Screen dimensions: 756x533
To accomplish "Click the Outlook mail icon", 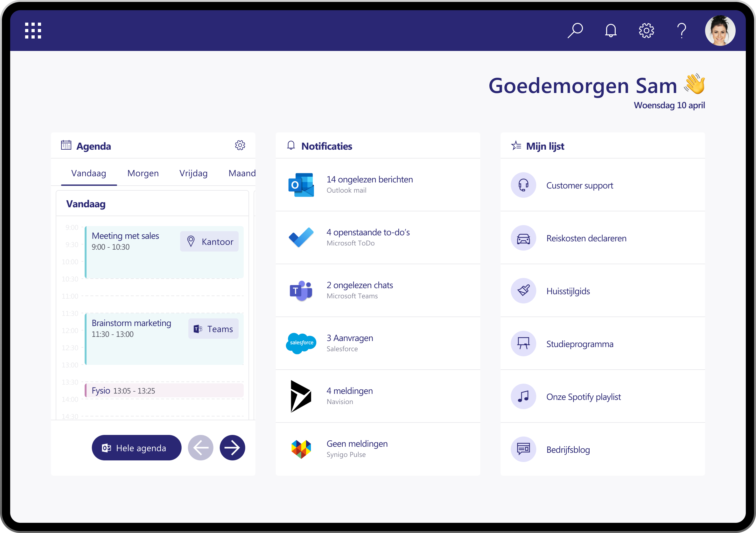I will tap(301, 185).
